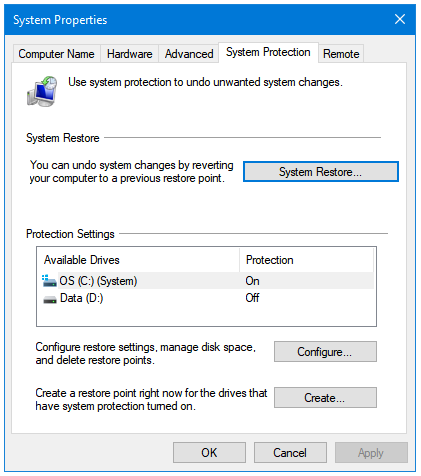Click the Apply button
This screenshot has height=476, width=421.
[x=371, y=453]
